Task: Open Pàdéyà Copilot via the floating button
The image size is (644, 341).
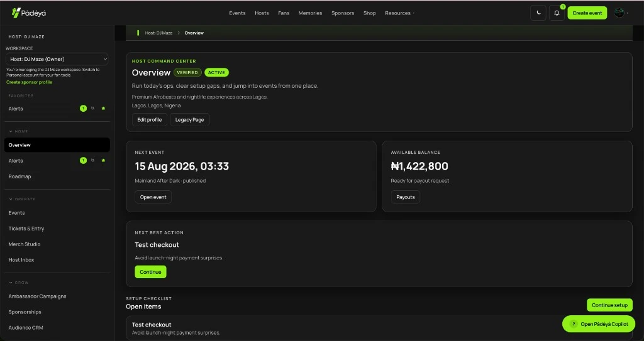Action: click(x=599, y=324)
